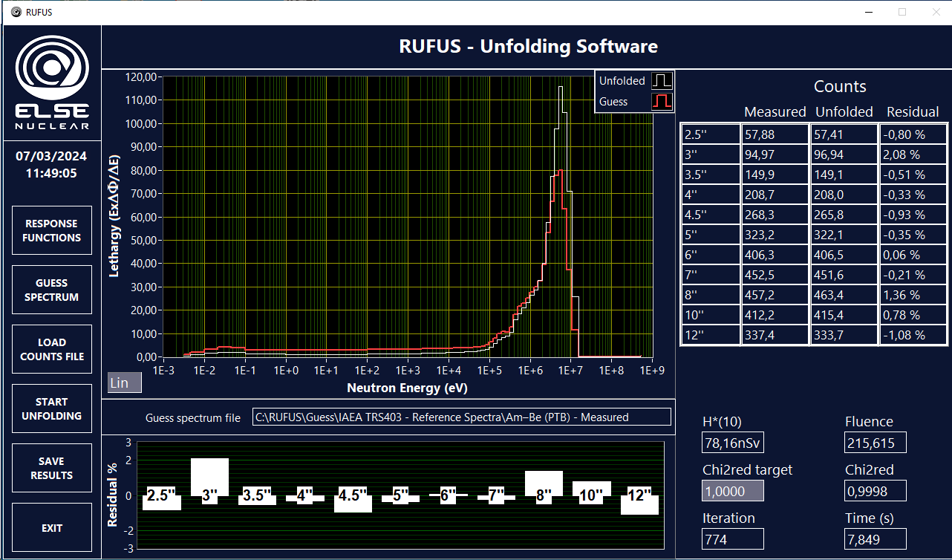Image resolution: width=952 pixels, height=560 pixels.
Task: Click the guess spectrum file path field
Action: (461, 417)
